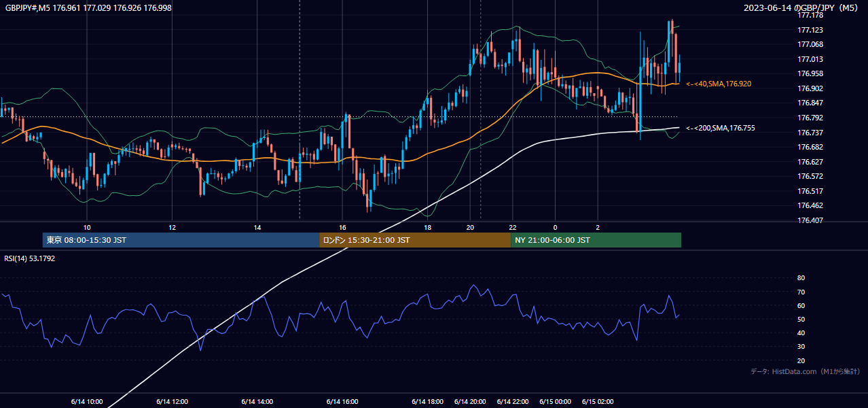This screenshot has width=868, height=408.
Task: Click RSI scale level 60
Action: pos(801,305)
